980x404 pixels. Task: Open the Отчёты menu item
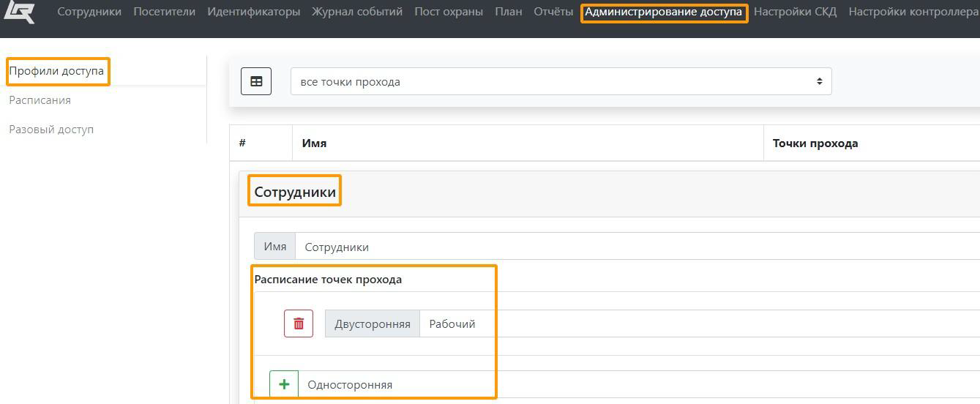pos(553,12)
